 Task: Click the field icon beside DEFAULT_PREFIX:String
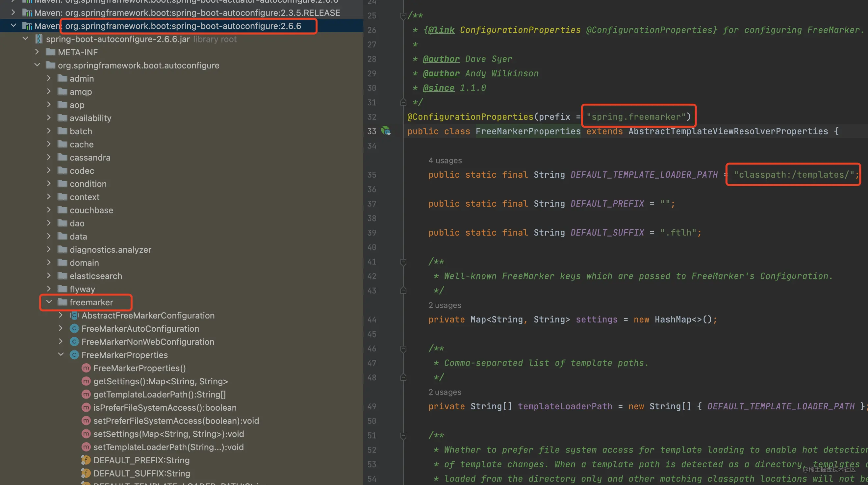click(86, 460)
